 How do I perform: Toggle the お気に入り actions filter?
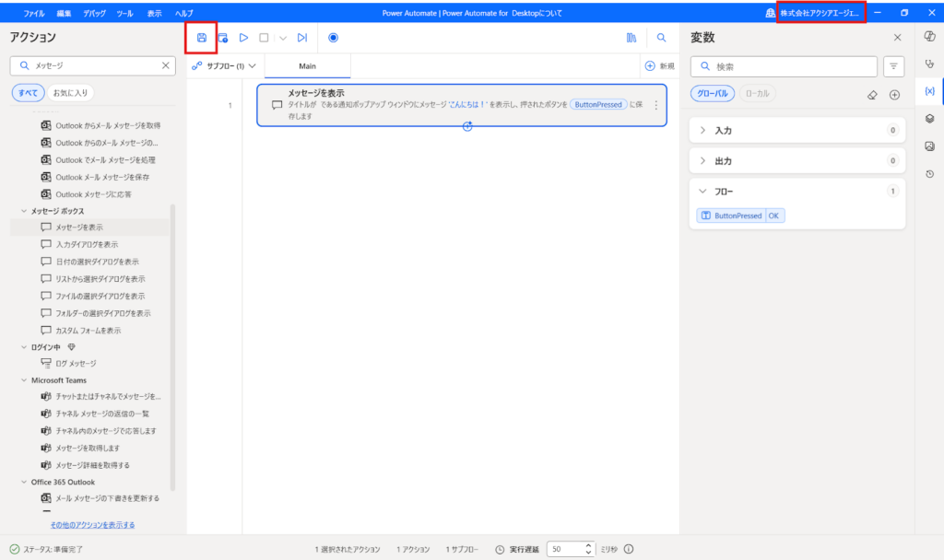pos(72,93)
